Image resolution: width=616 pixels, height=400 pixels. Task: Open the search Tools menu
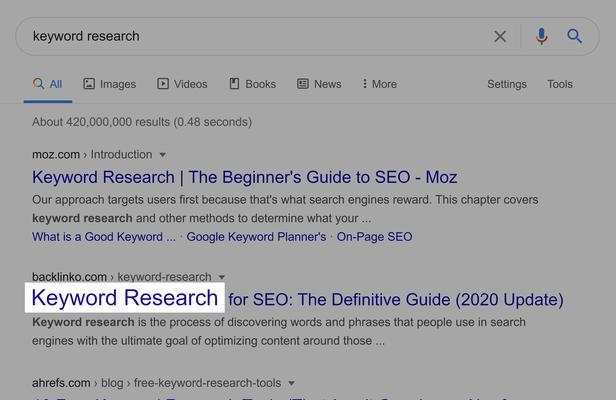(x=559, y=84)
